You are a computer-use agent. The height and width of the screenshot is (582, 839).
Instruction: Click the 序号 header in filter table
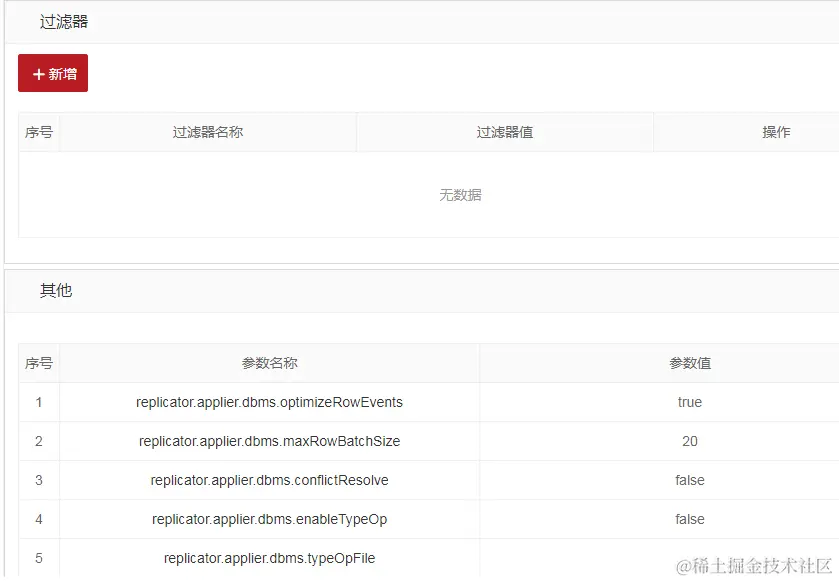coord(39,132)
